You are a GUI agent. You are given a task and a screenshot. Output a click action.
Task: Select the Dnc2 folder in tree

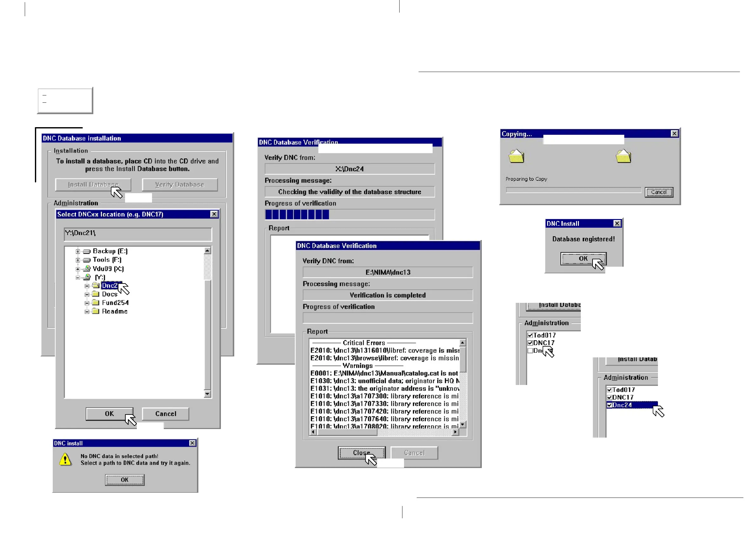coord(109,286)
